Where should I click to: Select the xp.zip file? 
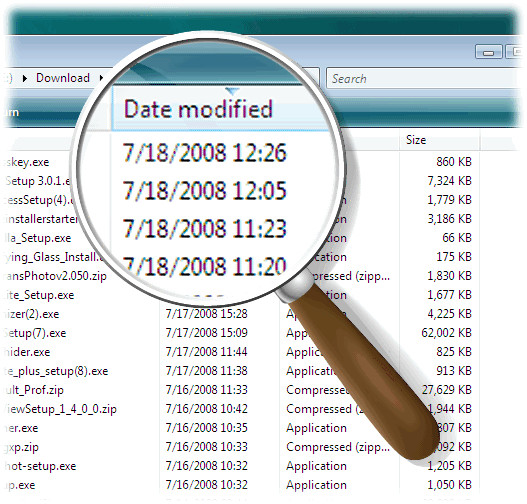[x=22, y=447]
